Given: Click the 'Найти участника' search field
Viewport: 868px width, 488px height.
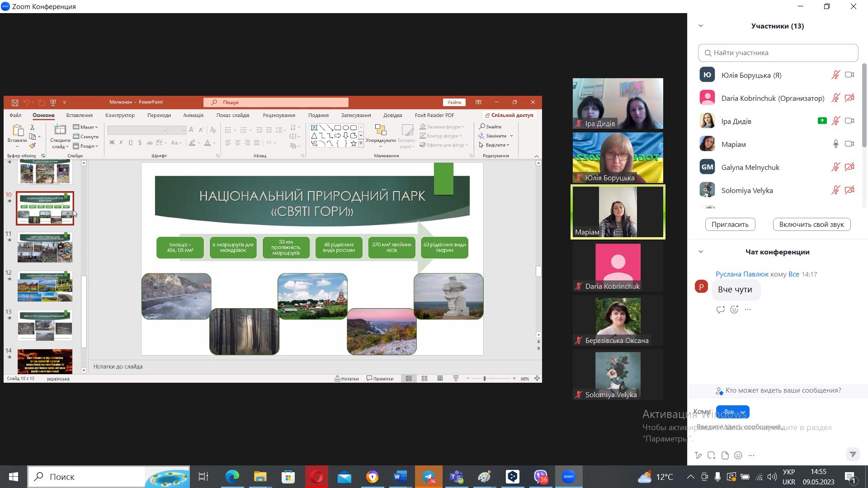Looking at the screenshot, I should point(778,53).
